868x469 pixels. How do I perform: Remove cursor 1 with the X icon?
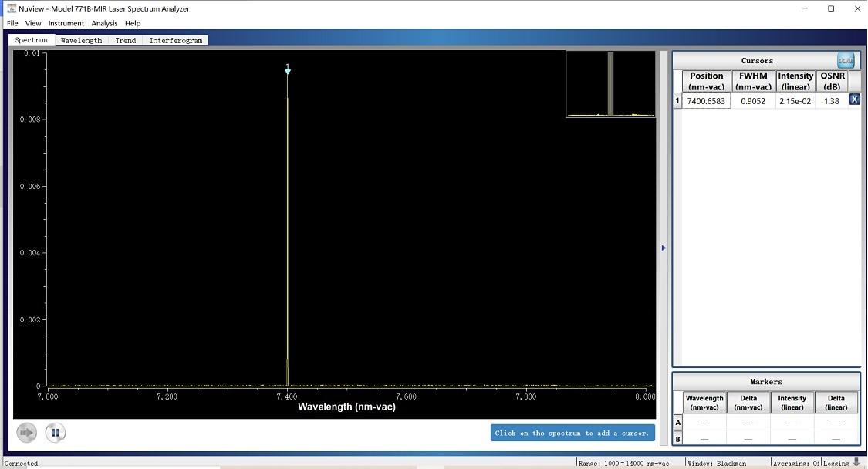pos(854,100)
